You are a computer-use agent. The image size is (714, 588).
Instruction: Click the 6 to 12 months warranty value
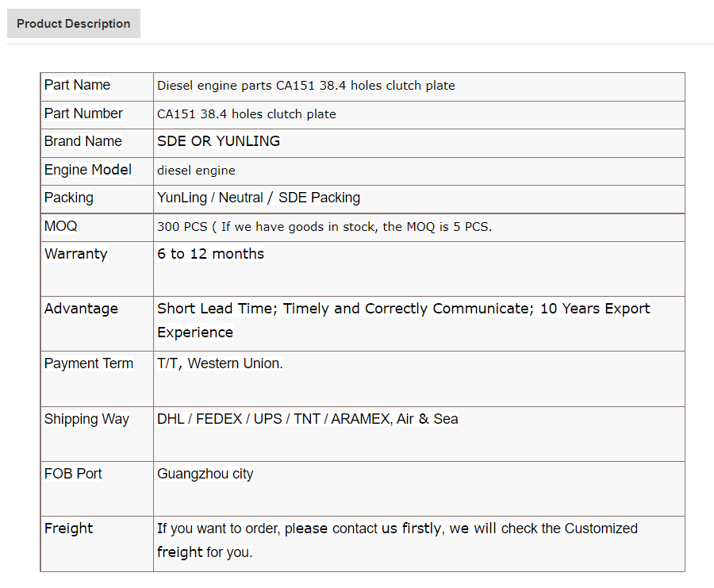coord(210,254)
